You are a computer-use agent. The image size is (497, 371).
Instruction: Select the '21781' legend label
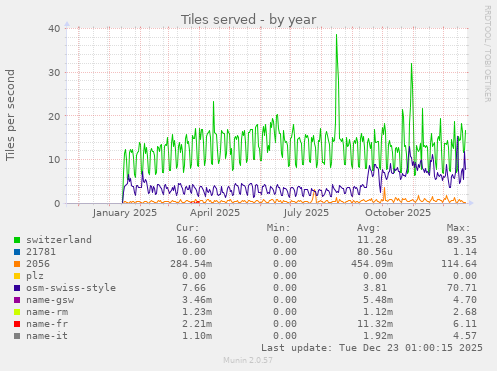(x=41, y=252)
